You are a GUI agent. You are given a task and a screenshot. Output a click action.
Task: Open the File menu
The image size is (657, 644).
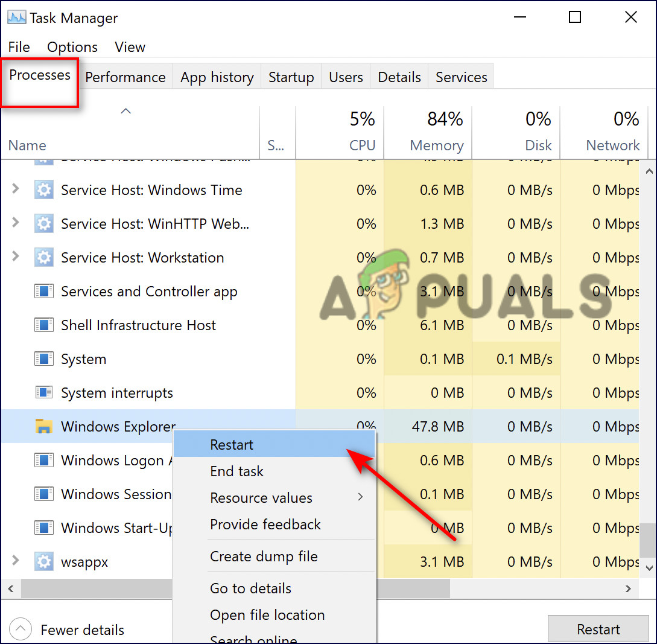pyautogui.click(x=19, y=47)
